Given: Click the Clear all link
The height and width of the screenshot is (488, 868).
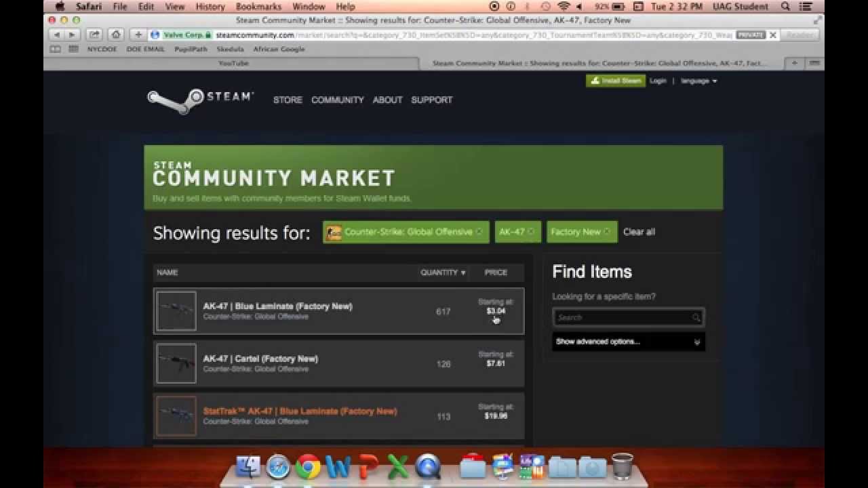Looking at the screenshot, I should pos(639,232).
